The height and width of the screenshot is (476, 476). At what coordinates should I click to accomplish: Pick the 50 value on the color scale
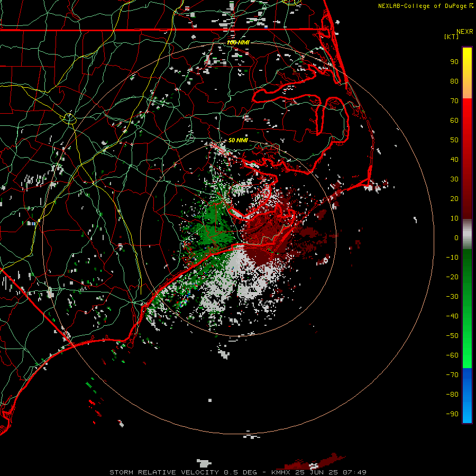454,140
